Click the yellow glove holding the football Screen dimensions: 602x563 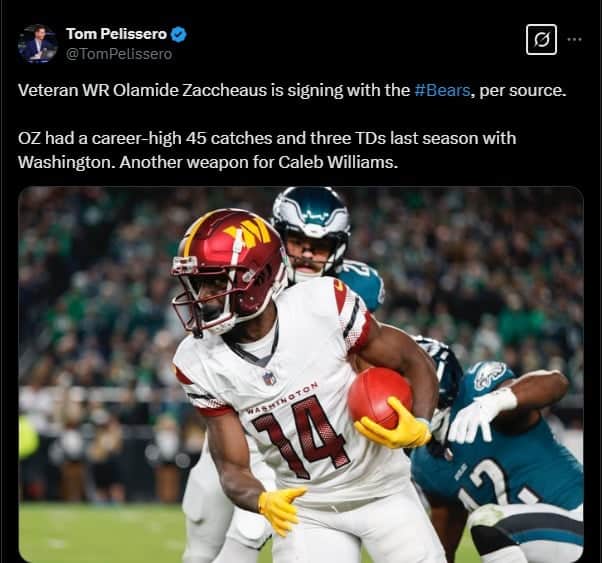[x=392, y=424]
